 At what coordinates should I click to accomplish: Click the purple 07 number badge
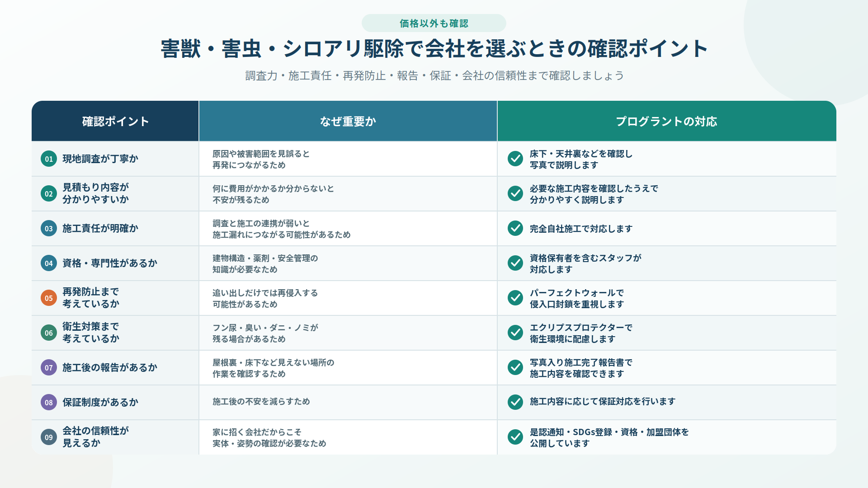49,368
